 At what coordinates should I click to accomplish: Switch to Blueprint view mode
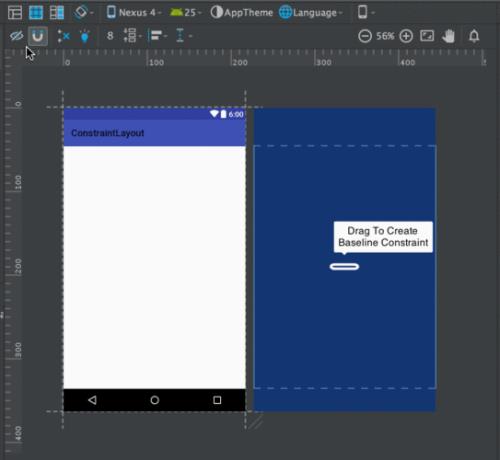pyautogui.click(x=36, y=13)
